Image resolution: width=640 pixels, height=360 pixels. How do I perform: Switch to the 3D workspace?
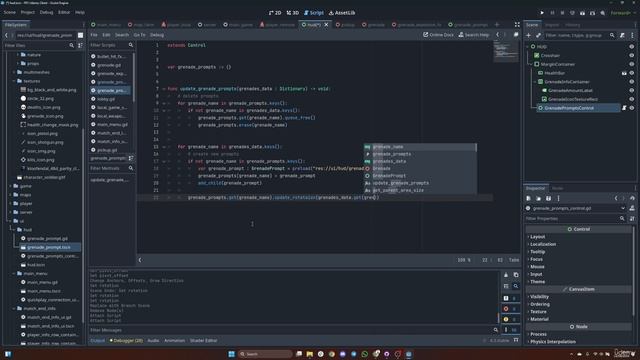pyautogui.click(x=293, y=13)
